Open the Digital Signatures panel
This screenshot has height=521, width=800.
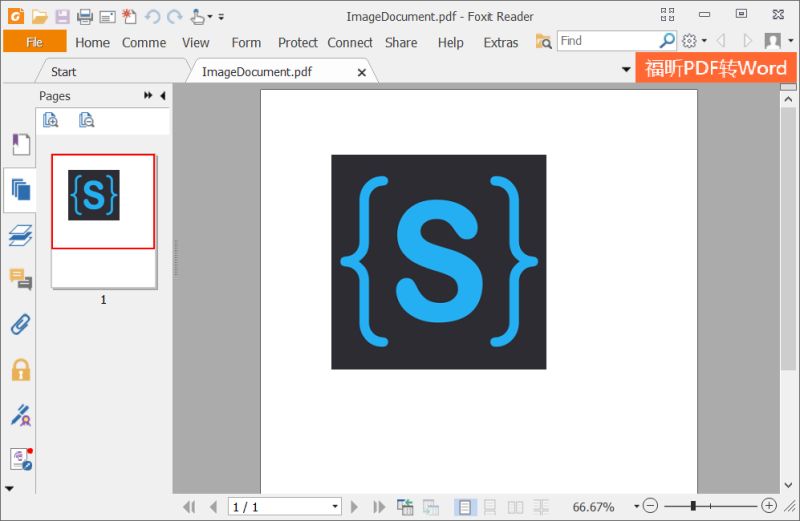click(x=21, y=415)
